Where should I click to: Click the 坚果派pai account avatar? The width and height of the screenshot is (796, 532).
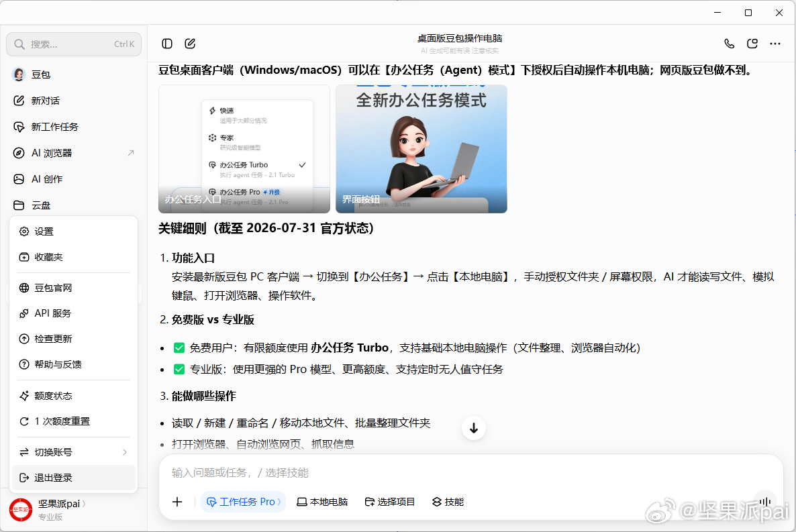(21, 510)
